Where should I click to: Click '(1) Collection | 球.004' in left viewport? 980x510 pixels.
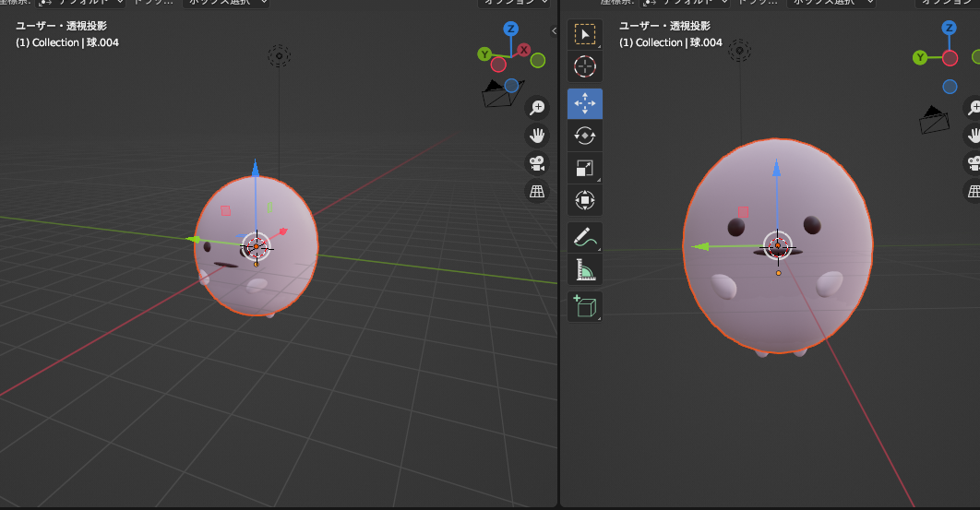[67, 42]
